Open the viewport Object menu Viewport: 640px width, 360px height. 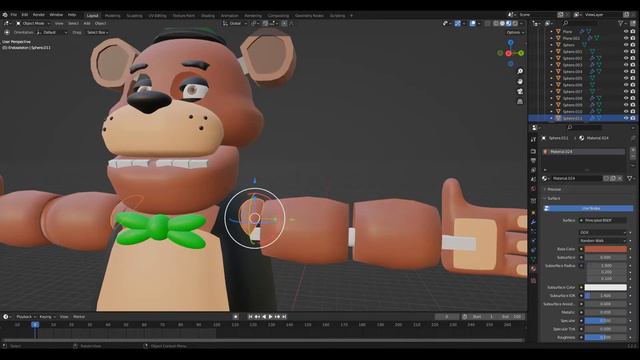(x=100, y=23)
